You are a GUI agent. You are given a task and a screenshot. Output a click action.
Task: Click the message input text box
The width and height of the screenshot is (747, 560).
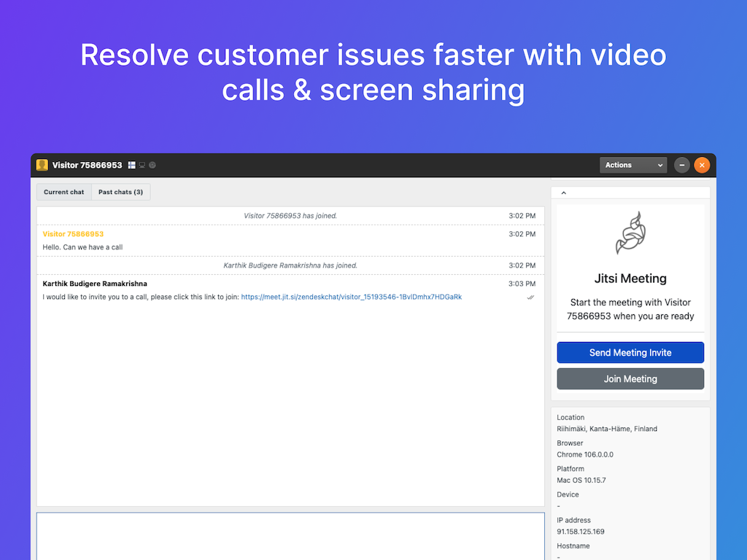[x=290, y=535]
